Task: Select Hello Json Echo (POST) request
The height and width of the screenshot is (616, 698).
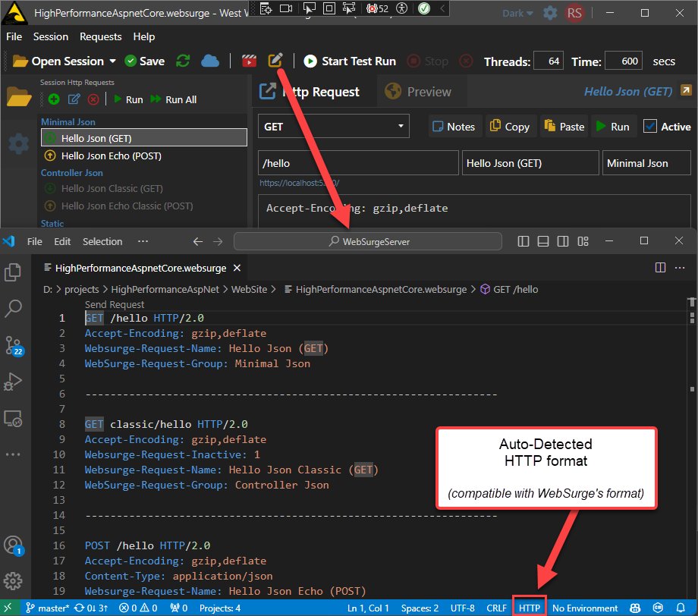Action: tap(144, 156)
